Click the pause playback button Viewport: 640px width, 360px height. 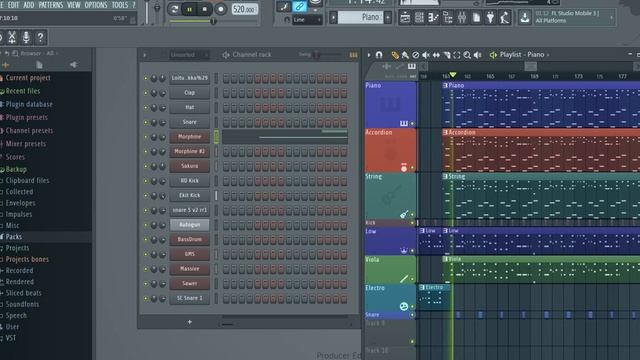point(189,9)
